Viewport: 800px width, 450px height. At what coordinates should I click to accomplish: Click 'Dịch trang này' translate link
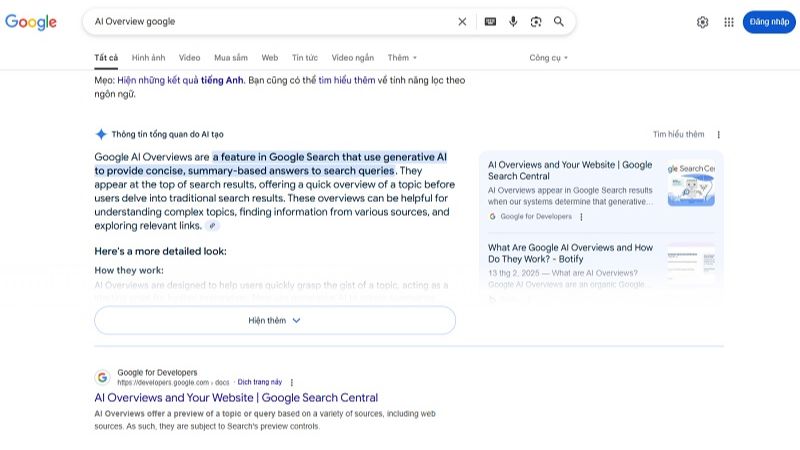(x=260, y=382)
